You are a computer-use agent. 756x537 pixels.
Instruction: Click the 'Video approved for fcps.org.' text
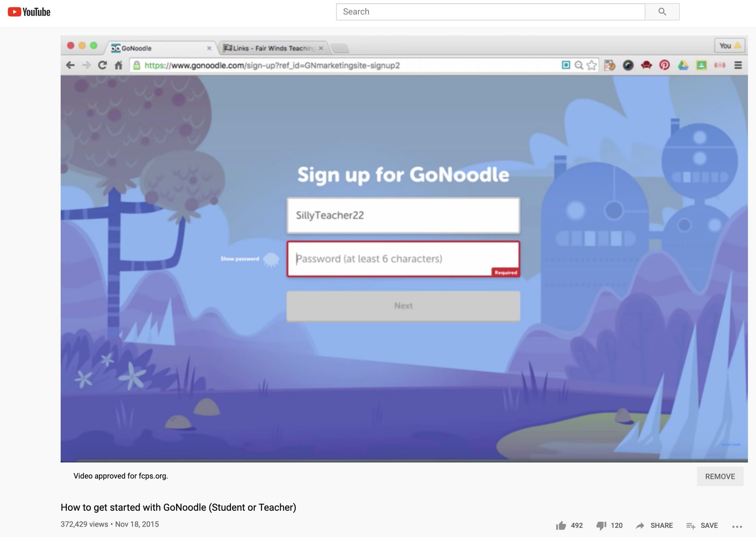(121, 476)
